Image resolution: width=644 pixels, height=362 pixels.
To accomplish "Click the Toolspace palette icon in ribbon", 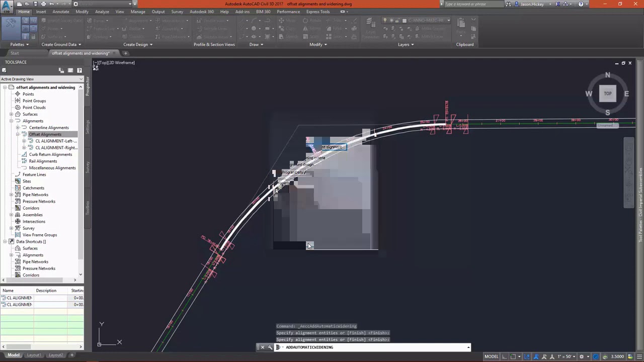I will point(10,28).
